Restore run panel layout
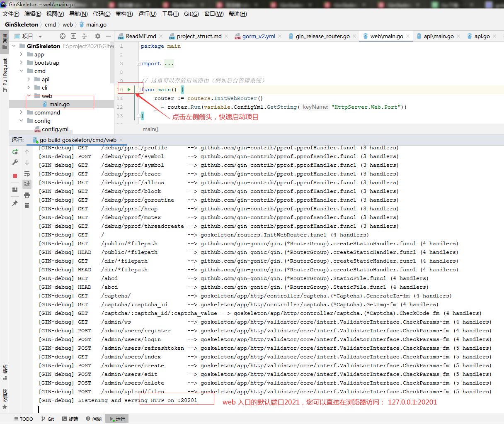This screenshot has height=424, width=504. (x=15, y=190)
